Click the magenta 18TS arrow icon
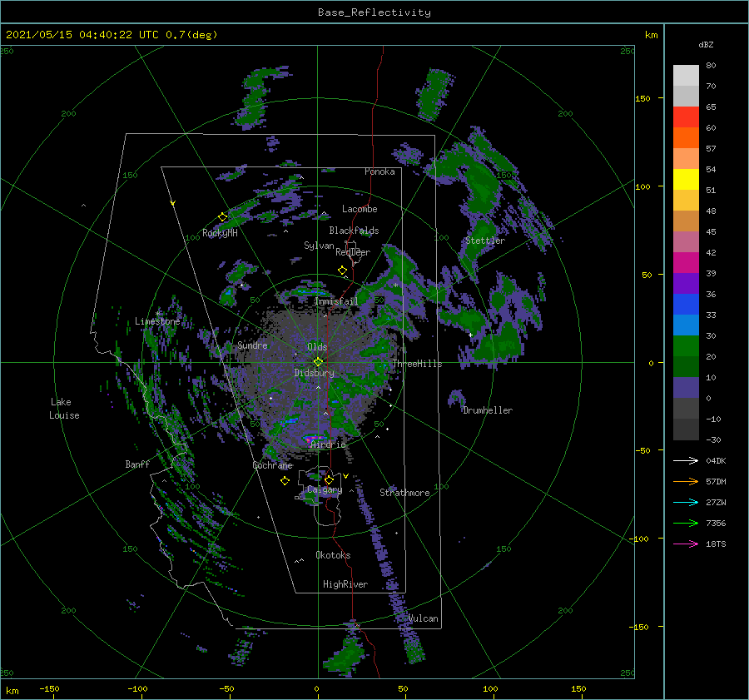 pyautogui.click(x=686, y=544)
